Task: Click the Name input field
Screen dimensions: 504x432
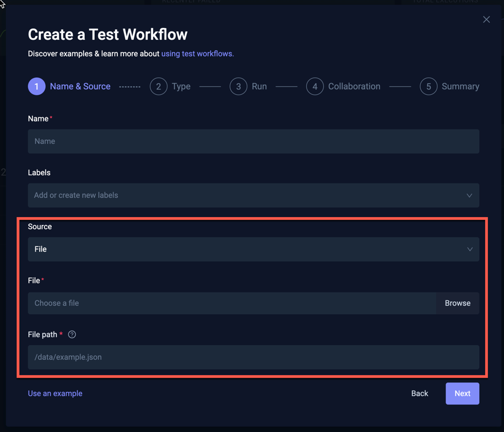Action: click(253, 141)
